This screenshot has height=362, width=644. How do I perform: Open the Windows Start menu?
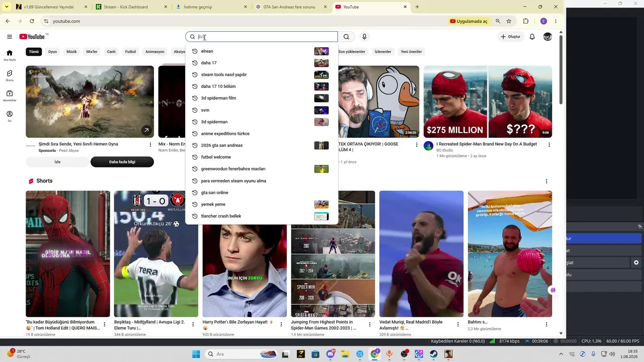(x=196, y=354)
